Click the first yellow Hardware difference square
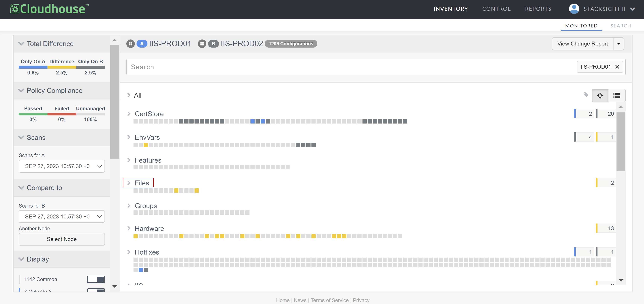This screenshot has width=644, height=304. coord(136,236)
